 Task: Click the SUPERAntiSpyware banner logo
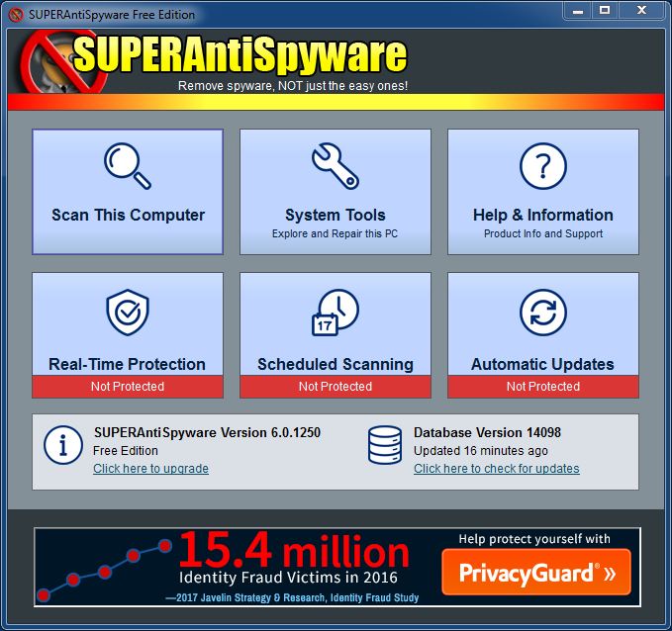tap(215, 61)
